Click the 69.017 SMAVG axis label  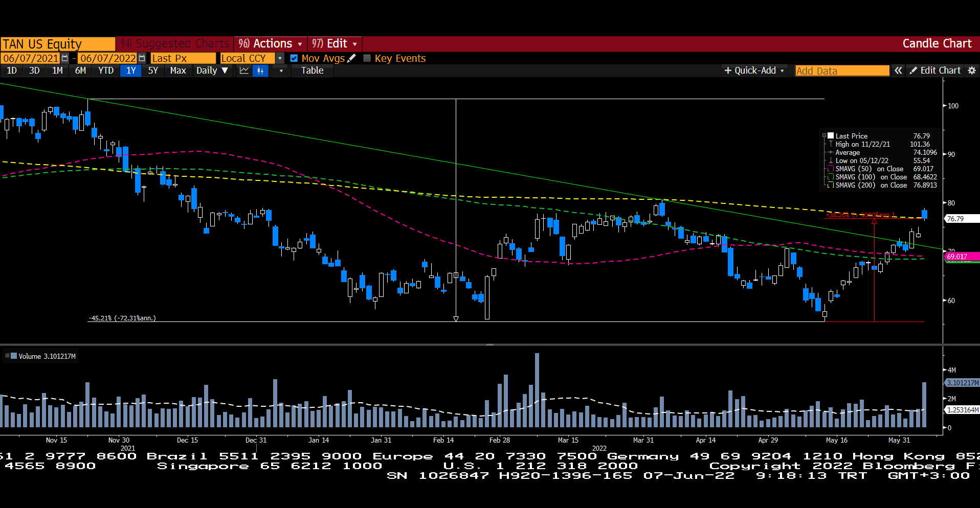pos(961,257)
